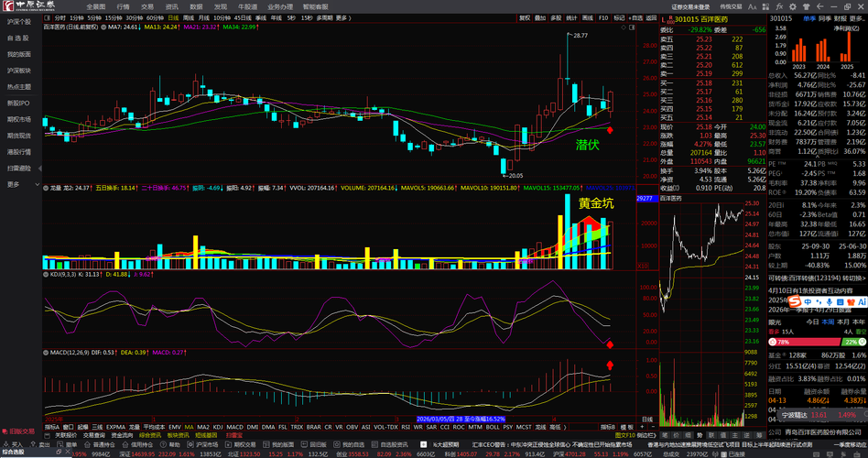Click the 28.77 high price label on chart
Screen dimensions: 868x458
(580, 35)
